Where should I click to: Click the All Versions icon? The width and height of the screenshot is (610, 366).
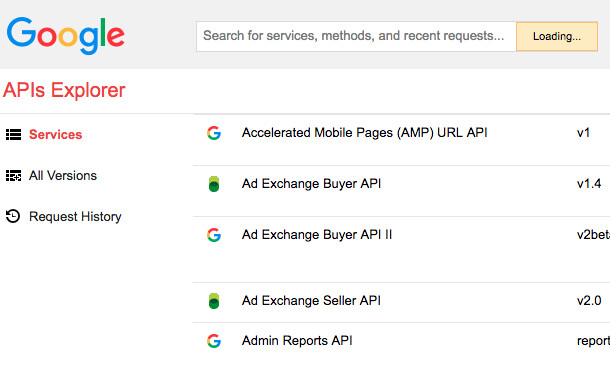(13, 176)
